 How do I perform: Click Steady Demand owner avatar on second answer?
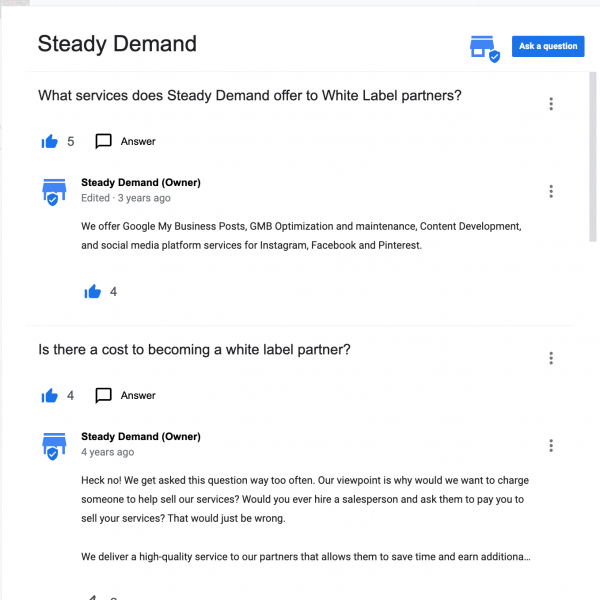[53, 445]
